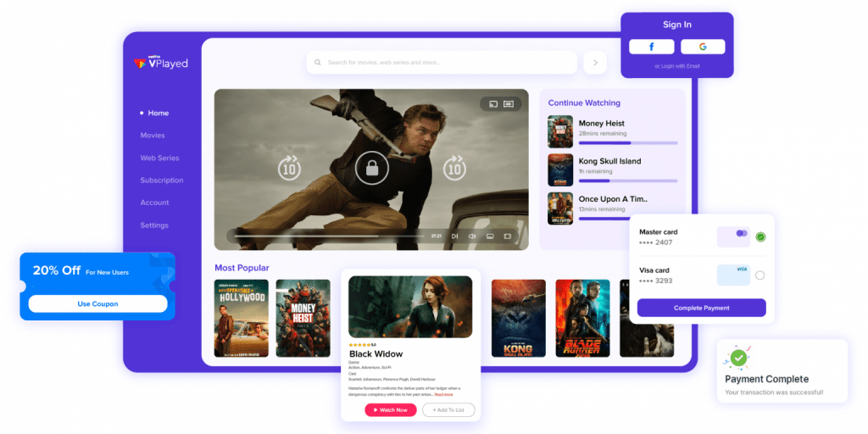Click the Facebook sign-in icon button
This screenshot has width=868, height=434.
[652, 47]
